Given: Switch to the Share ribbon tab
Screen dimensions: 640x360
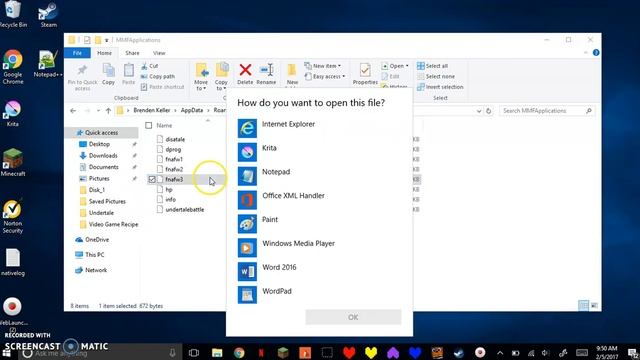Looking at the screenshot, I should 132,53.
